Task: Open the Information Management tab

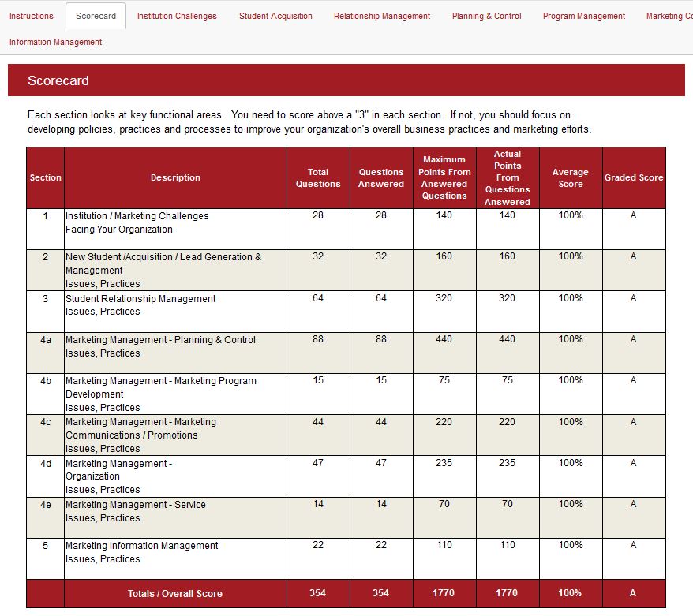Action: click(x=56, y=42)
